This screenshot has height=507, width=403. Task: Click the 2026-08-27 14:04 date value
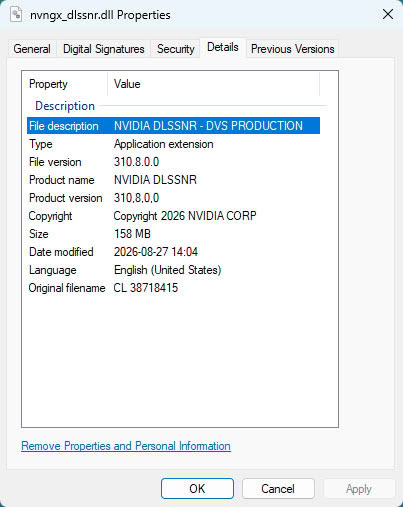point(156,252)
